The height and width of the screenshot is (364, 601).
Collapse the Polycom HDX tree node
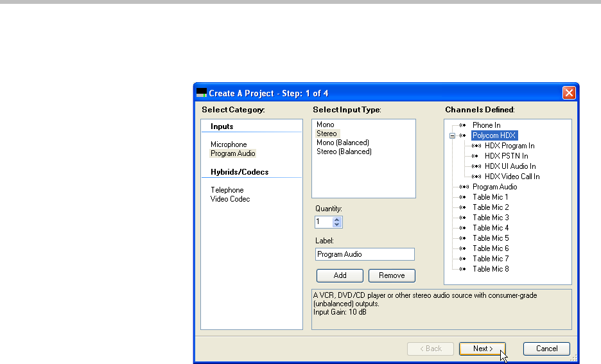tap(452, 135)
